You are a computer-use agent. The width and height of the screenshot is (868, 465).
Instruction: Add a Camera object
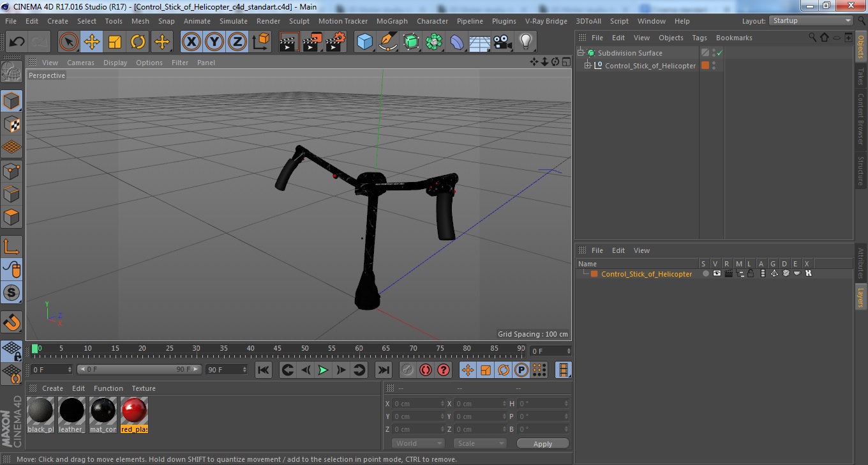coord(503,42)
